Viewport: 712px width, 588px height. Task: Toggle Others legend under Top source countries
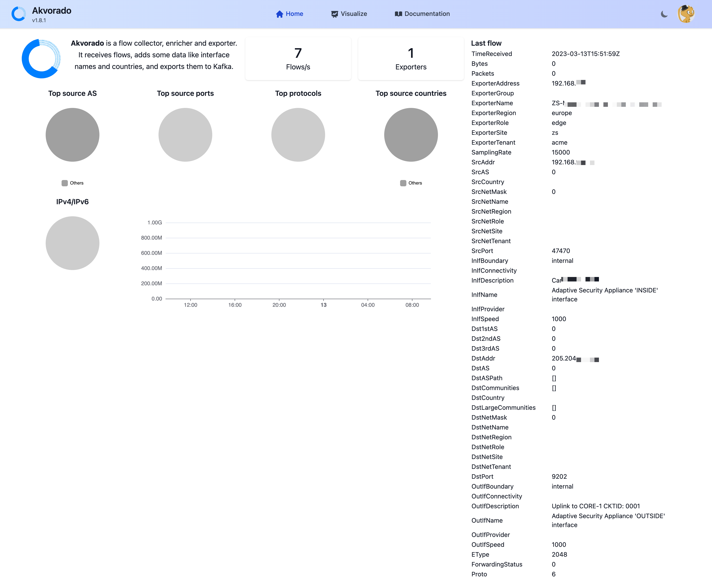coord(411,183)
